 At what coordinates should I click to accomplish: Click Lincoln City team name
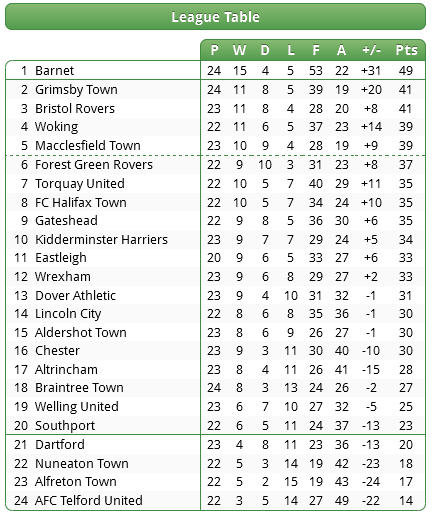click(68, 314)
